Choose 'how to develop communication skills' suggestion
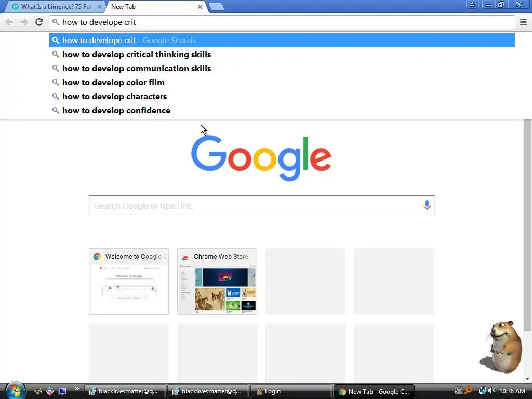 point(282,68)
